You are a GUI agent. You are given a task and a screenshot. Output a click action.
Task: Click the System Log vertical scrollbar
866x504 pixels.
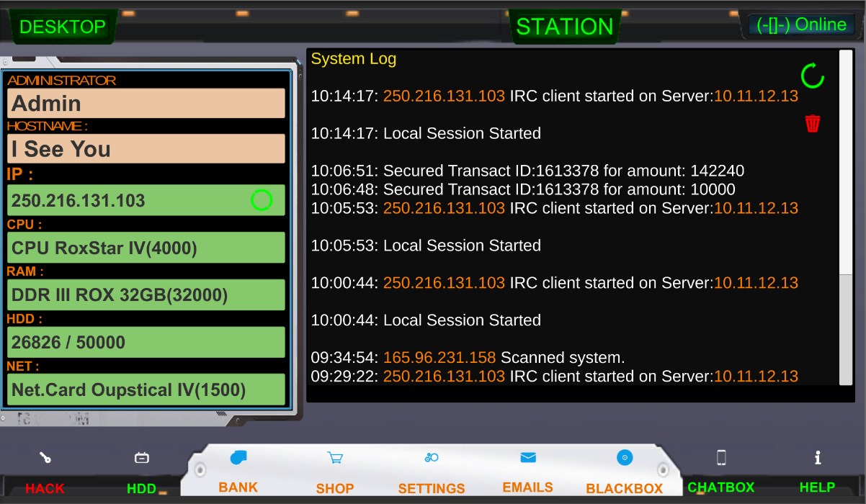(x=846, y=217)
